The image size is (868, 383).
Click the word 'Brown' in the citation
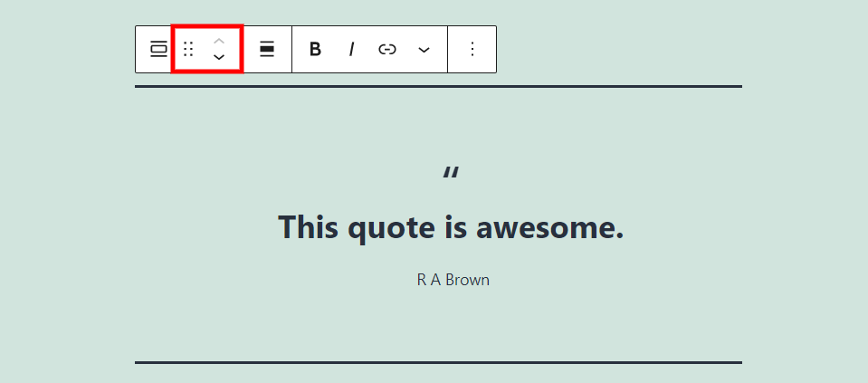click(x=467, y=280)
